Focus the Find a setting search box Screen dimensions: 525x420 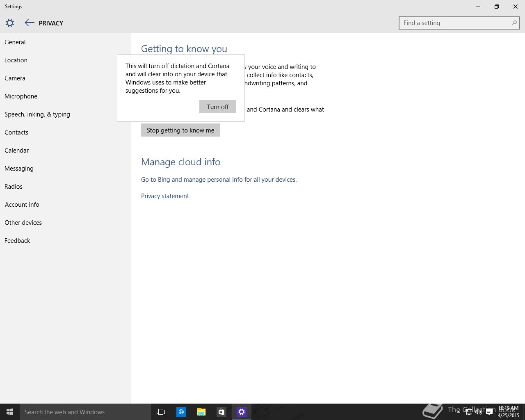(x=459, y=23)
